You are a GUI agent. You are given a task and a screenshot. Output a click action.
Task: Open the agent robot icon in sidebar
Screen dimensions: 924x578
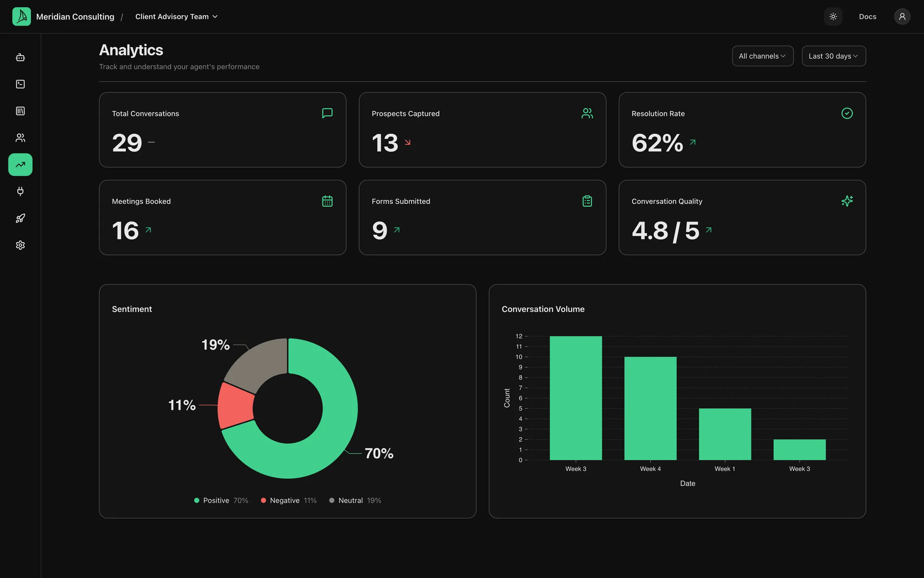tap(20, 57)
